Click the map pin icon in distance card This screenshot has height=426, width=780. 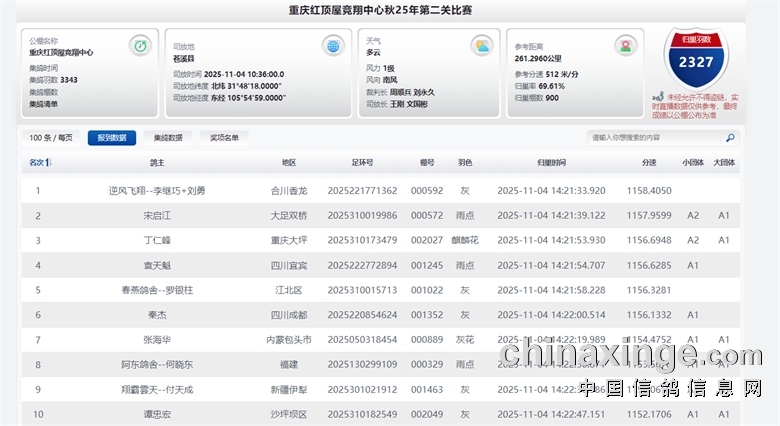click(x=627, y=46)
